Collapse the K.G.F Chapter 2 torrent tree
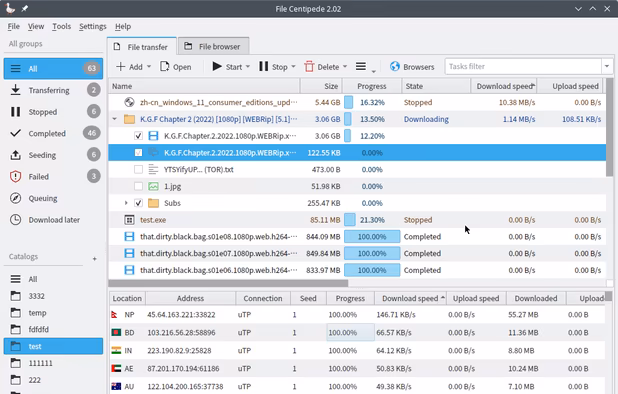This screenshot has height=394, width=618. (x=115, y=119)
